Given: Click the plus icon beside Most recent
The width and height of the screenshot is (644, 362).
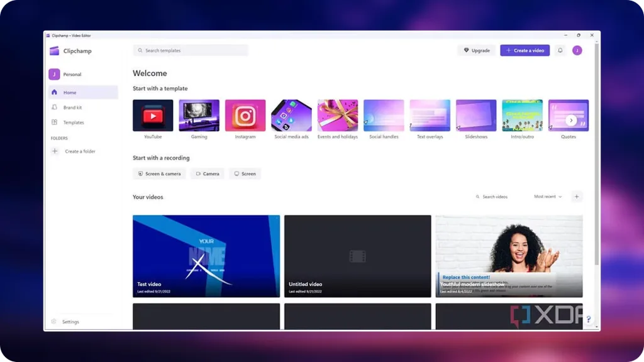Looking at the screenshot, I should coord(576,197).
